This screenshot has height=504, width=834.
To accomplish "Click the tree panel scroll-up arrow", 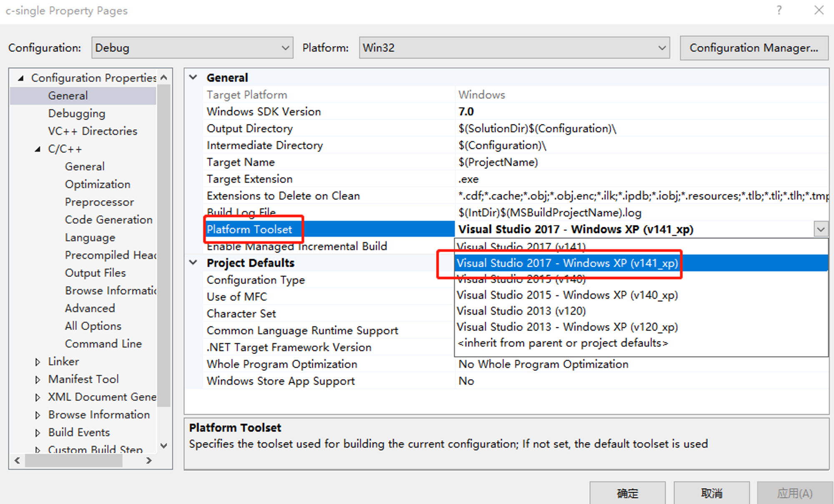I will coord(164,78).
